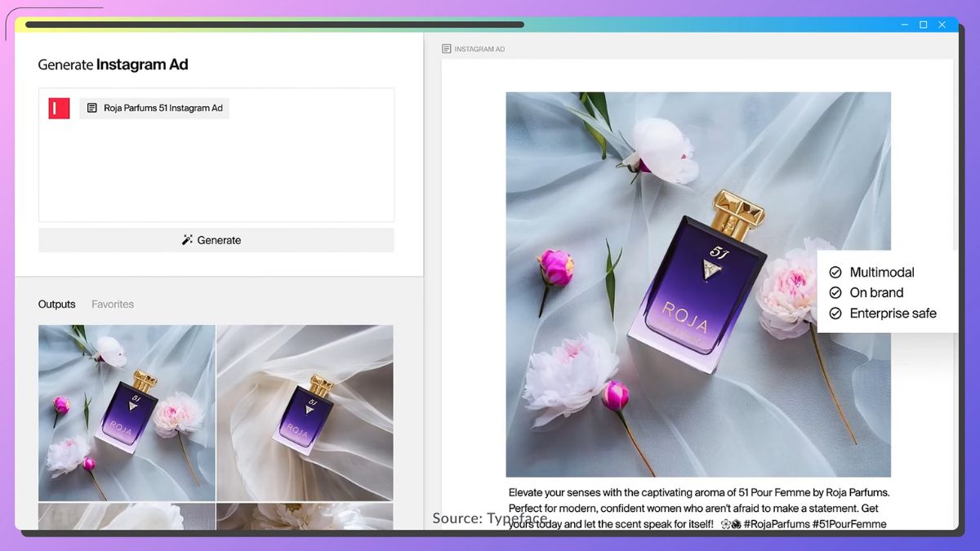Maximize the application window
980x551 pixels.
[x=924, y=25]
